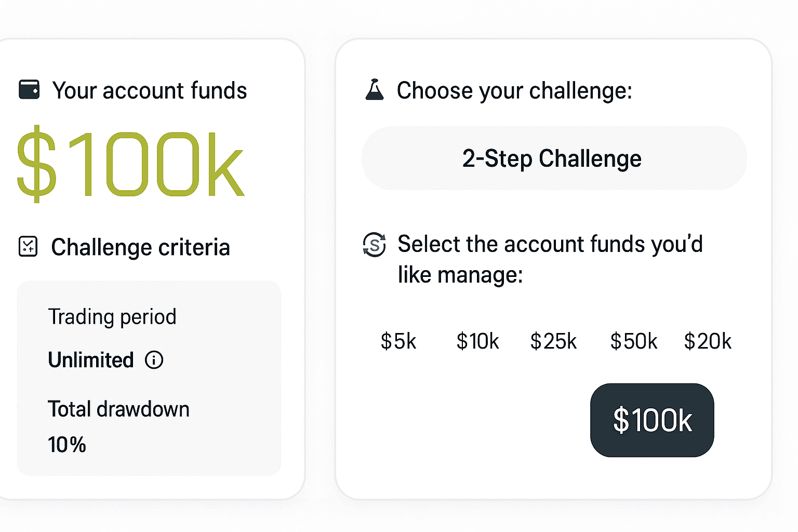Click the Unlimited trading period value
Screen dimensions: 798x532
coord(91,360)
